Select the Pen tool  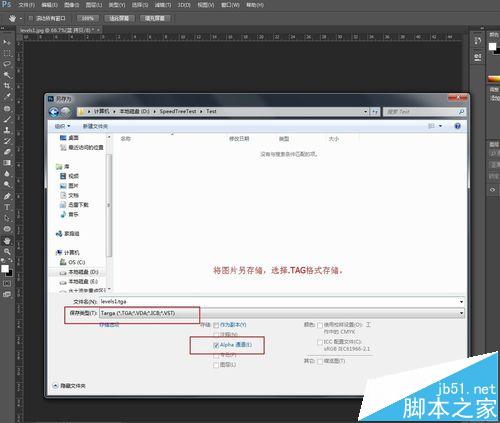click(x=7, y=196)
